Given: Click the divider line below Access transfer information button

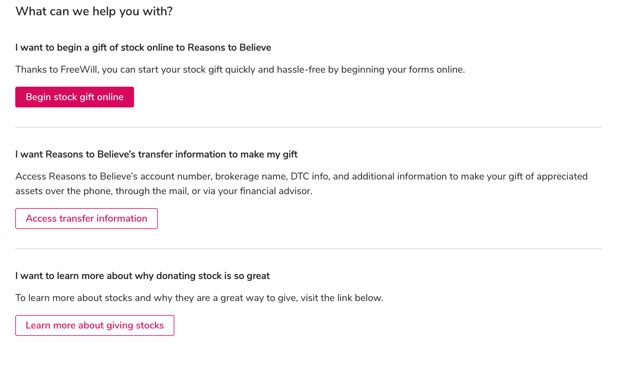Looking at the screenshot, I should point(308,249).
